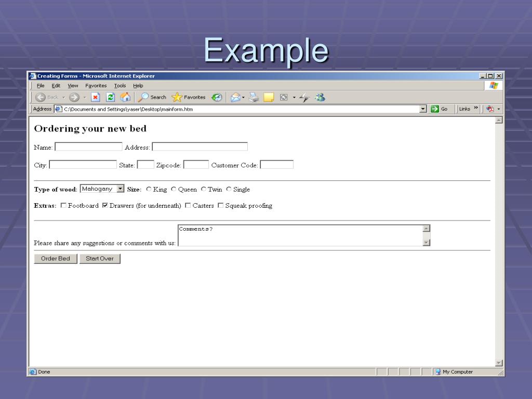Click the Start Over button
The height and width of the screenshot is (399, 532).
click(100, 259)
